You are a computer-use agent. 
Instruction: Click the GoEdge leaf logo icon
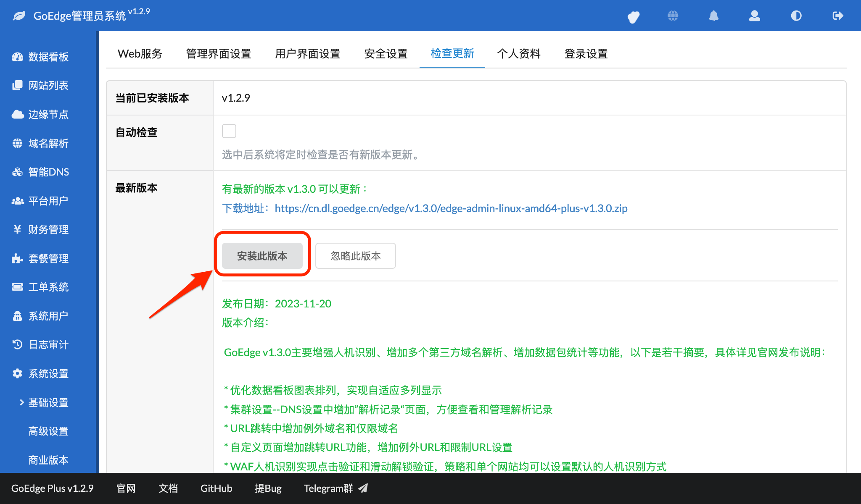[19, 16]
